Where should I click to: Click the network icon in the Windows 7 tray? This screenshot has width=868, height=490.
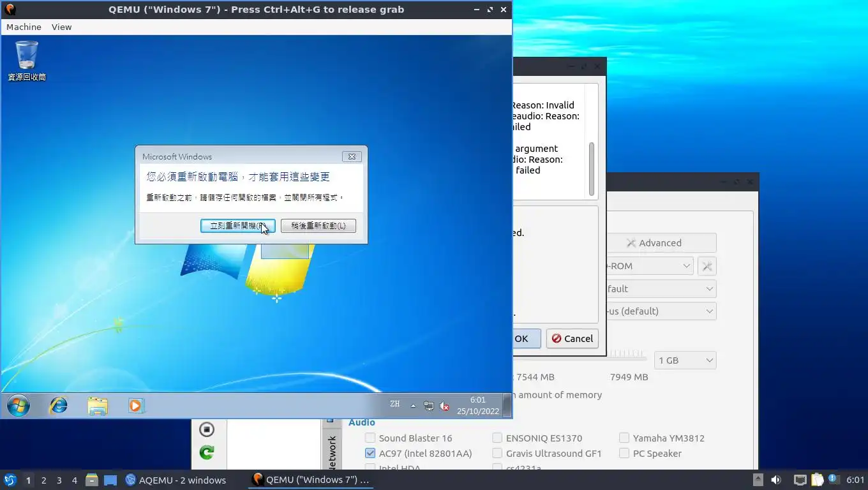point(429,406)
